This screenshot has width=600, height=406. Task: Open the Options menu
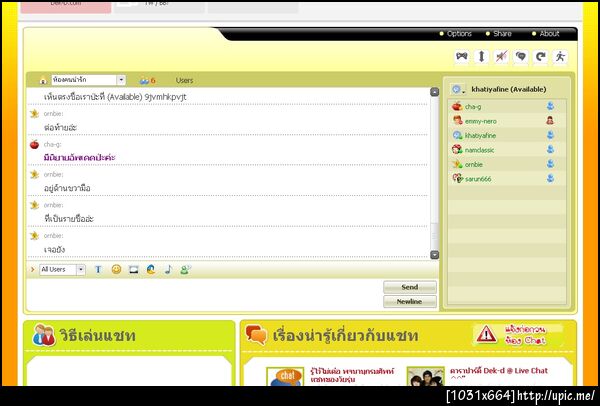click(459, 34)
